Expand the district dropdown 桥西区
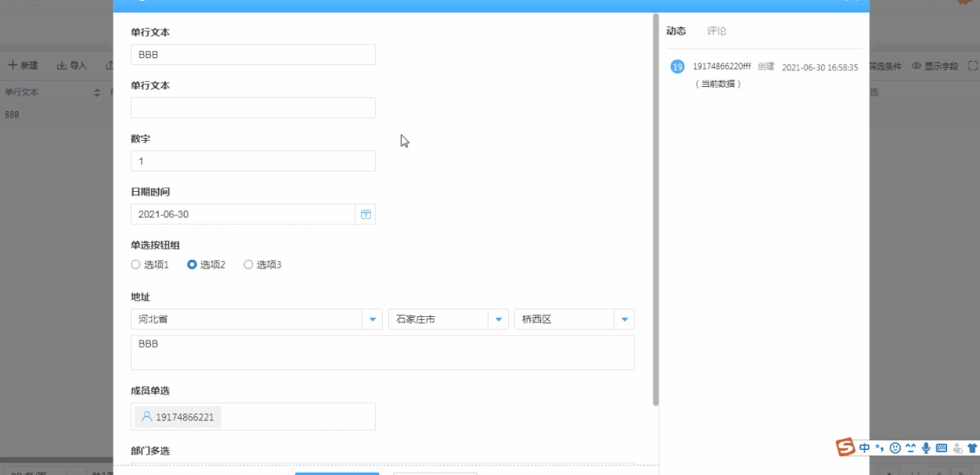Screen dimensions: 980x475 coord(624,319)
